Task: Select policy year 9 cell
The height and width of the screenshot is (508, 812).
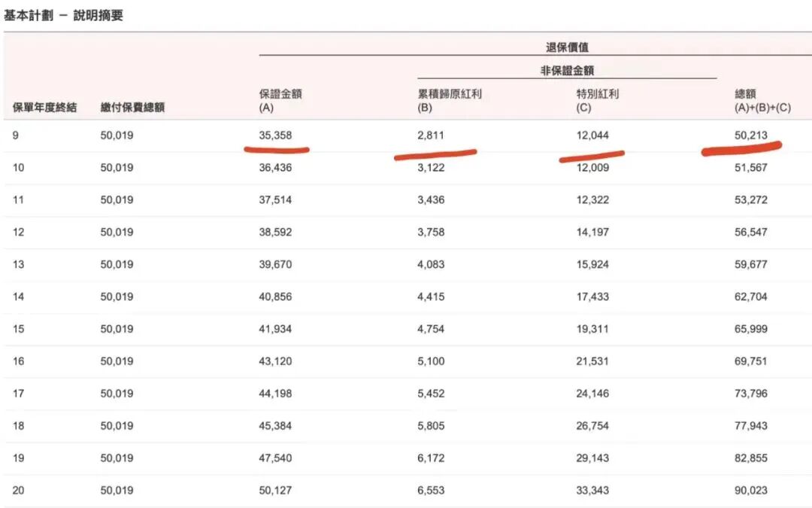Action: point(16,135)
